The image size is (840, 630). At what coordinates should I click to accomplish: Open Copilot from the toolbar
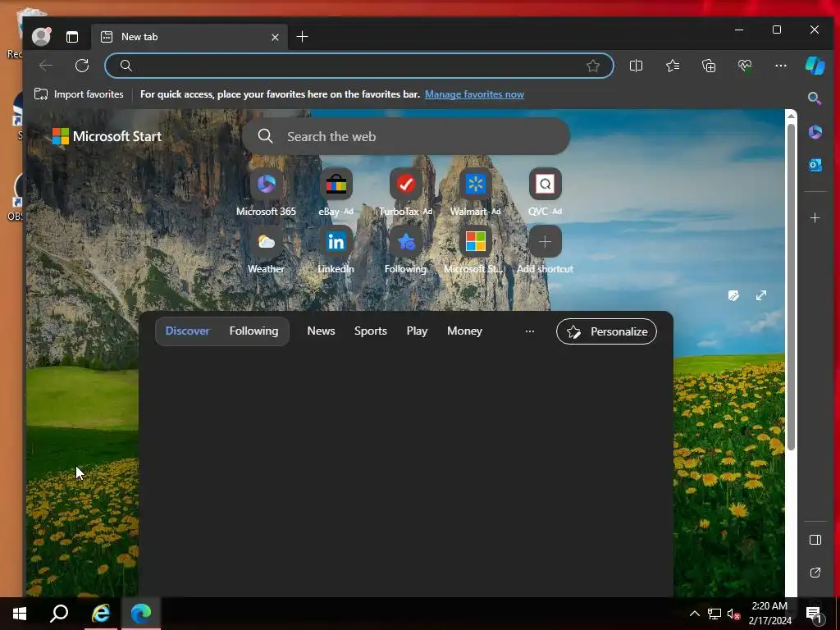tap(815, 66)
